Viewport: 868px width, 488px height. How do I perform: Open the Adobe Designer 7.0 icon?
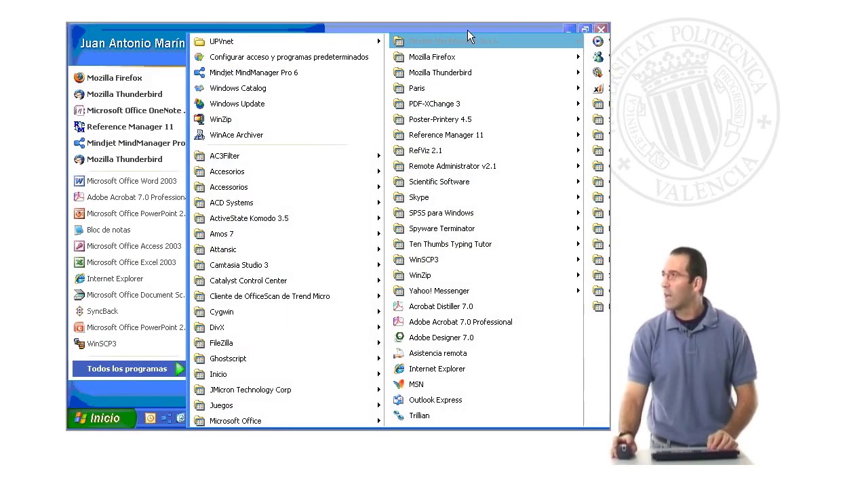coord(399,338)
